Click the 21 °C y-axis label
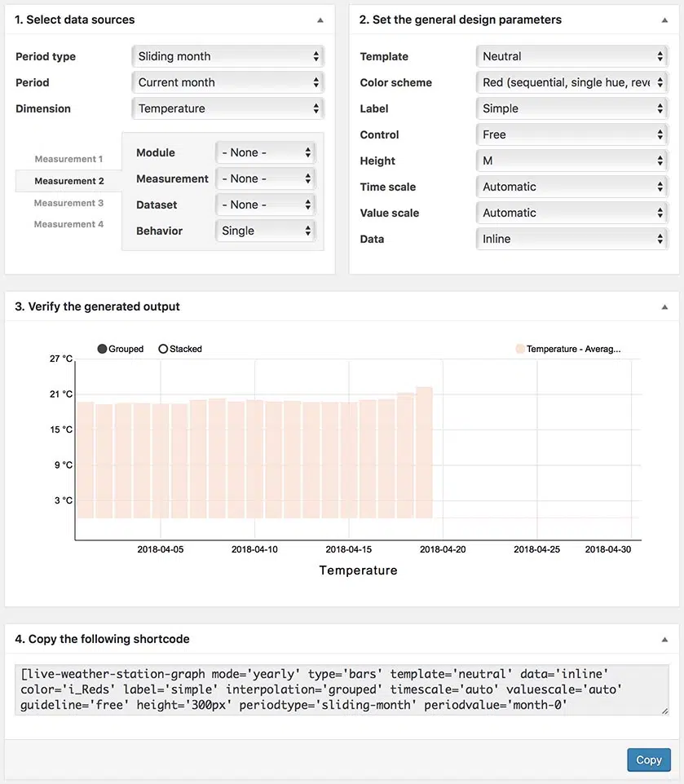Screen dimensions: 684x784 click(x=61, y=394)
